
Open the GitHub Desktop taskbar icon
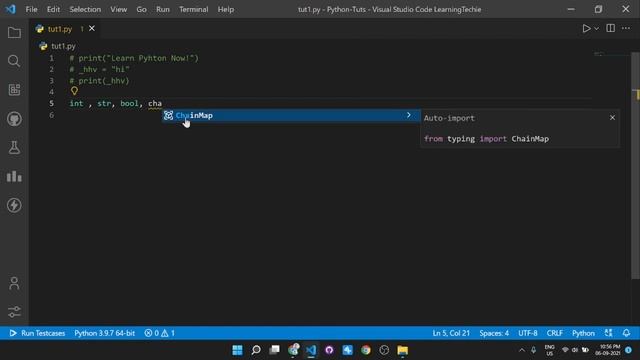point(329,350)
